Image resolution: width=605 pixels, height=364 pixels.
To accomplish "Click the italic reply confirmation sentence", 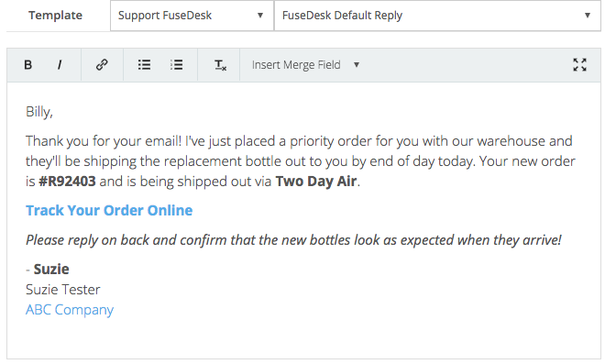I will 293,240.
